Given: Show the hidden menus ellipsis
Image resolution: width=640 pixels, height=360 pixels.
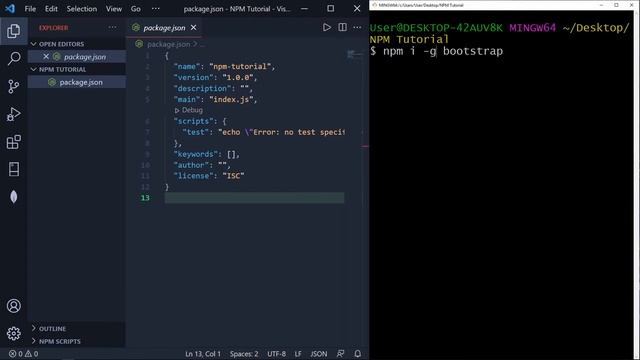Looking at the screenshot, I should [x=156, y=9].
